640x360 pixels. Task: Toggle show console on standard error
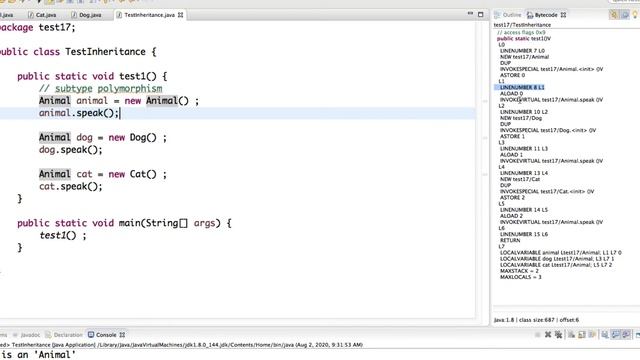pyautogui.click(x=626, y=335)
